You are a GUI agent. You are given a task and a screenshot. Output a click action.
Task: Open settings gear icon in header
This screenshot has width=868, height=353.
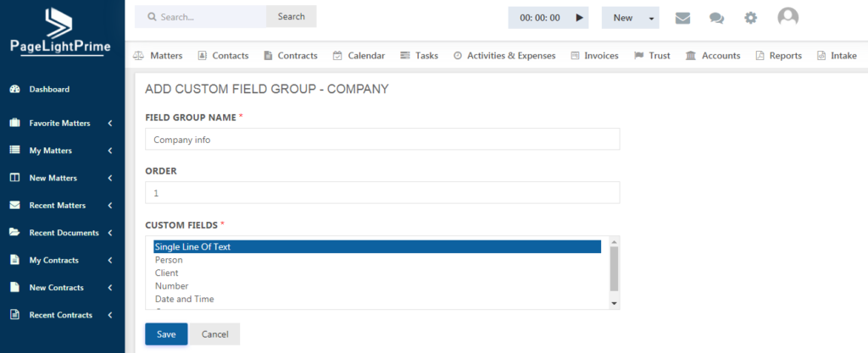point(750,18)
